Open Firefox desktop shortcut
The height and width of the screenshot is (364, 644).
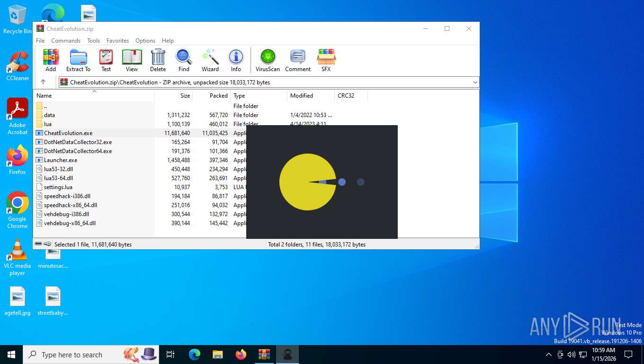pyautogui.click(x=18, y=160)
